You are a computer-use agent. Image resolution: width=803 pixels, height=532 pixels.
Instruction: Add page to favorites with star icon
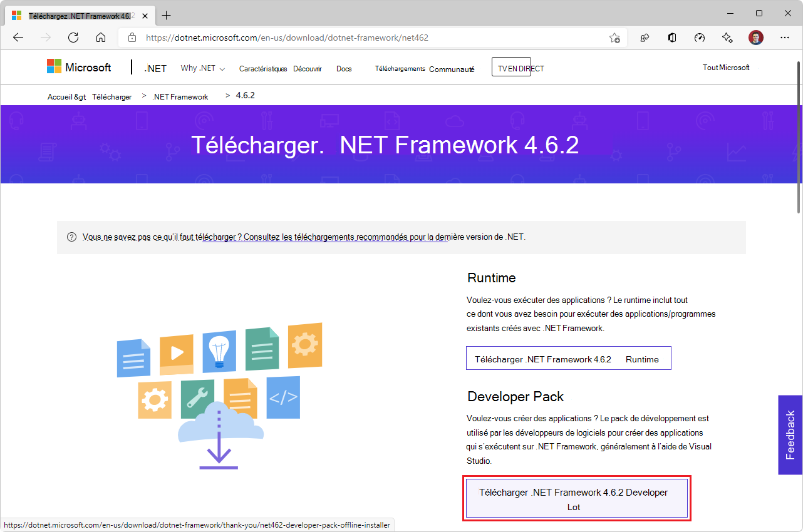coord(614,38)
